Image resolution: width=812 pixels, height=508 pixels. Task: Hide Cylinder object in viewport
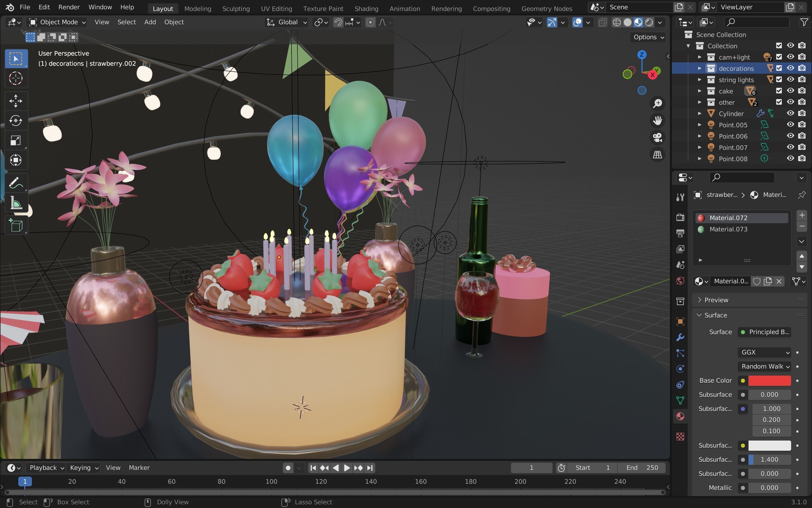[x=790, y=113]
